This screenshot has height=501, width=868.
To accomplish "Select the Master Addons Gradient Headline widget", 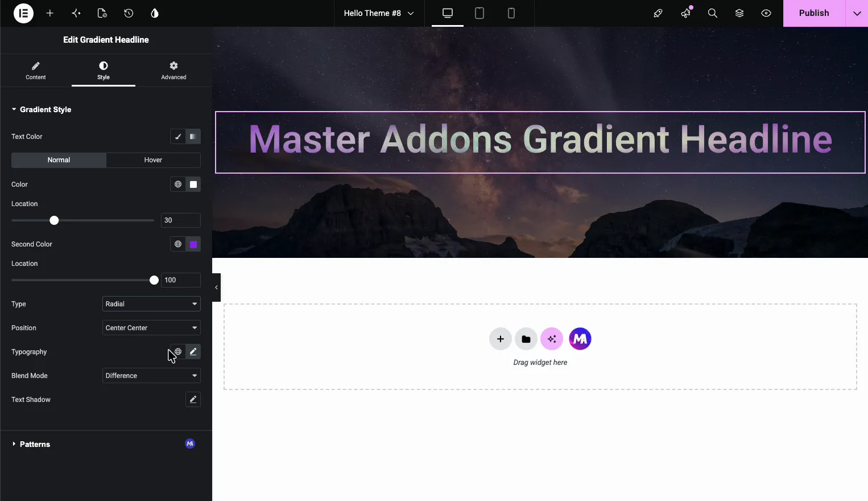I will (x=540, y=142).
